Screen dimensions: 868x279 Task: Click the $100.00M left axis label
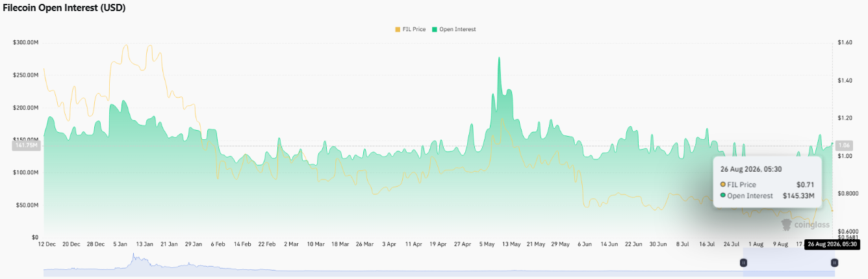click(25, 172)
